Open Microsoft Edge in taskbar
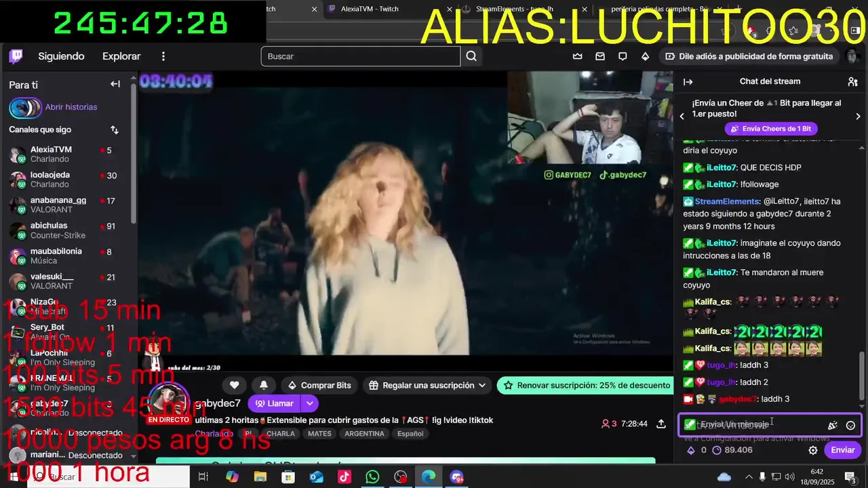This screenshot has height=488, width=868. pyautogui.click(x=429, y=477)
